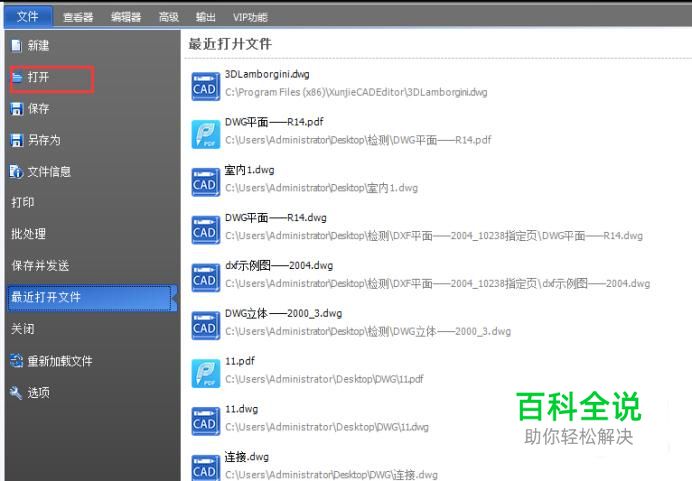The height and width of the screenshot is (481, 692).
Task: Click path ending DWG\11.pdf
Action: (x=324, y=379)
